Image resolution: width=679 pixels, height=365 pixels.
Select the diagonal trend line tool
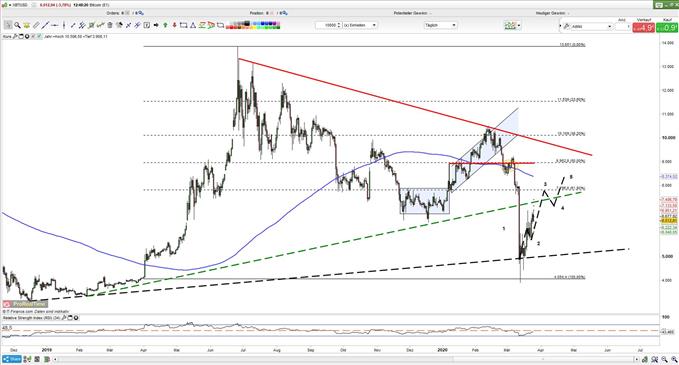tap(45, 25)
